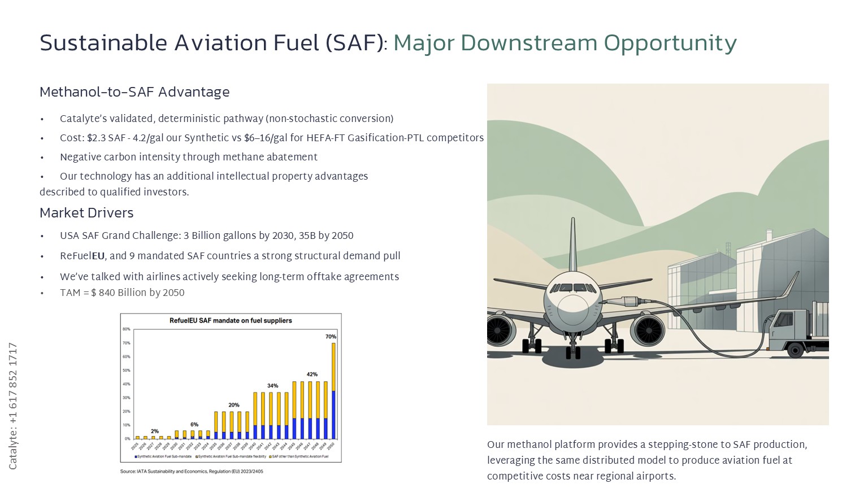This screenshot has height=488, width=868.
Task: Select the 'Methanol-to-SAF Advantage' heading
Action: (134, 92)
